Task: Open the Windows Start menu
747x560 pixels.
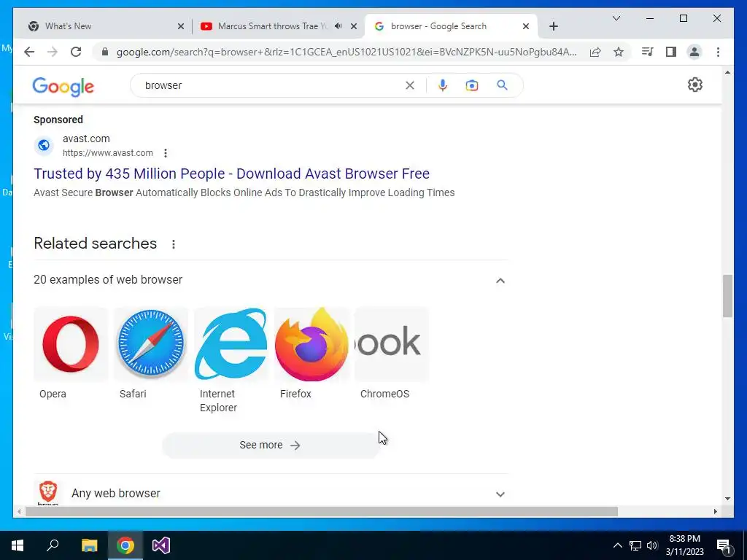Action: (x=18, y=545)
